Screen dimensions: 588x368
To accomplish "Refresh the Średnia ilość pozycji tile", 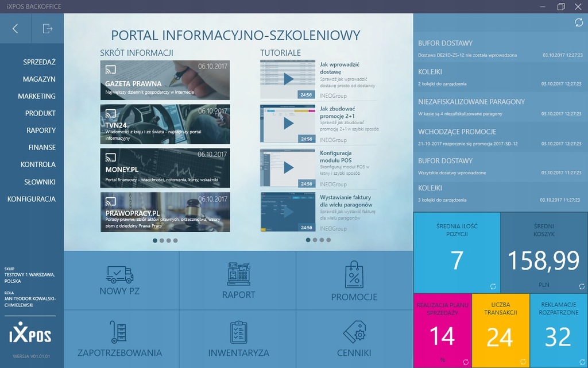I will tap(493, 286).
